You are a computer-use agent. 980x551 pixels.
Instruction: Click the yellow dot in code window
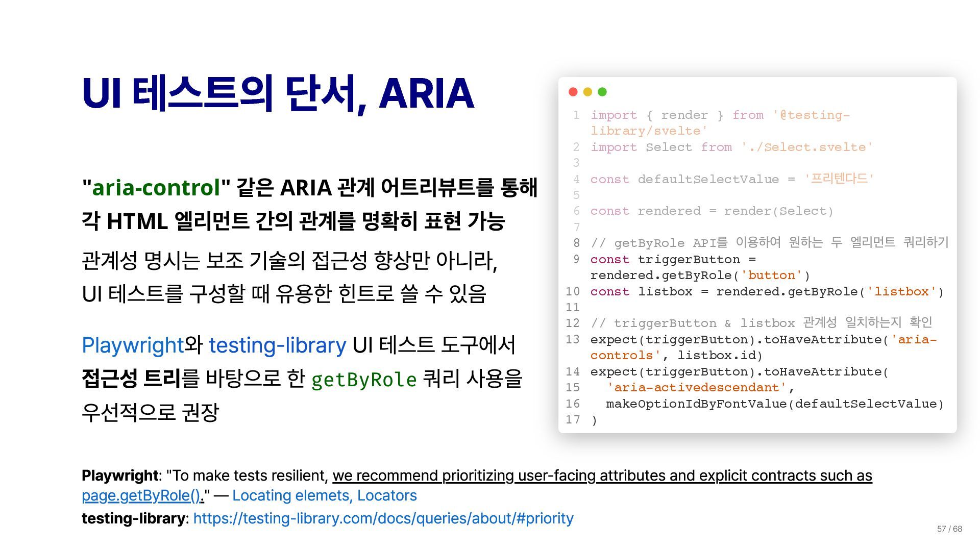click(587, 92)
